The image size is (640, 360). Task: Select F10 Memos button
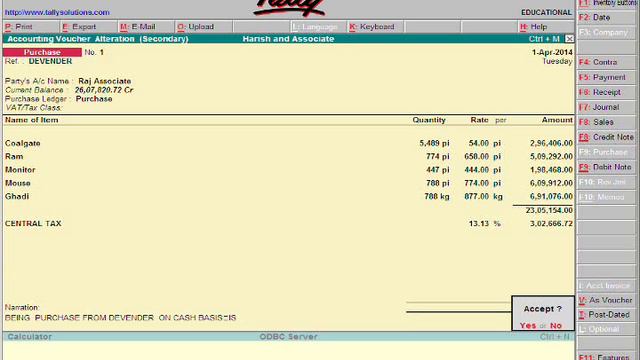click(606, 197)
